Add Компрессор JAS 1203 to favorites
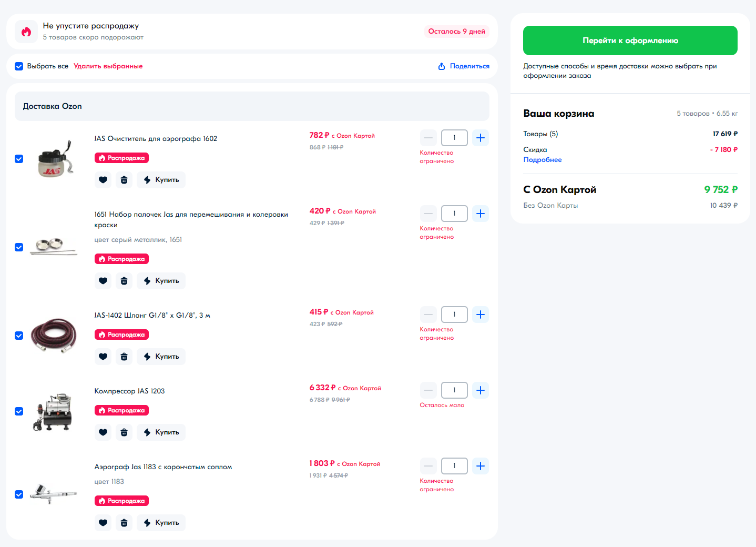The height and width of the screenshot is (547, 756). point(103,432)
